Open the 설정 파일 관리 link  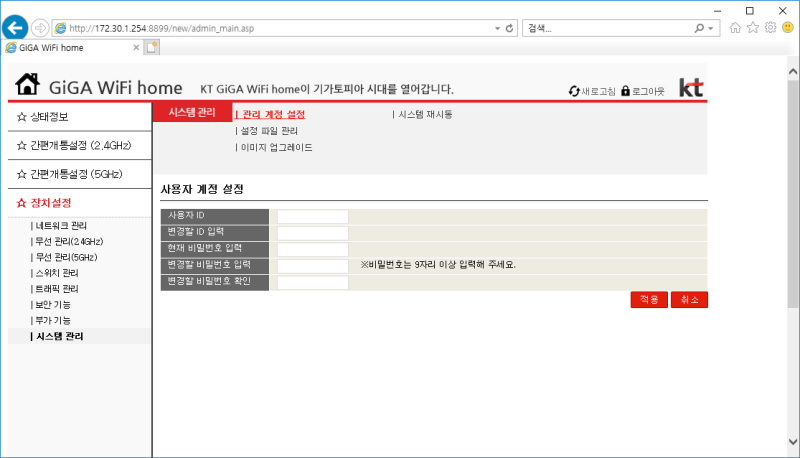point(267,131)
